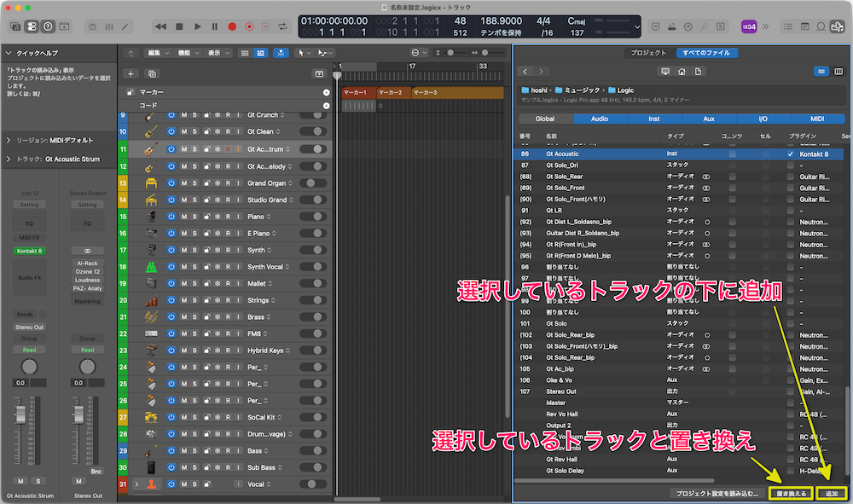Go to the Computer location in browser
Image resolution: width=853 pixels, height=504 pixels.
[x=665, y=72]
